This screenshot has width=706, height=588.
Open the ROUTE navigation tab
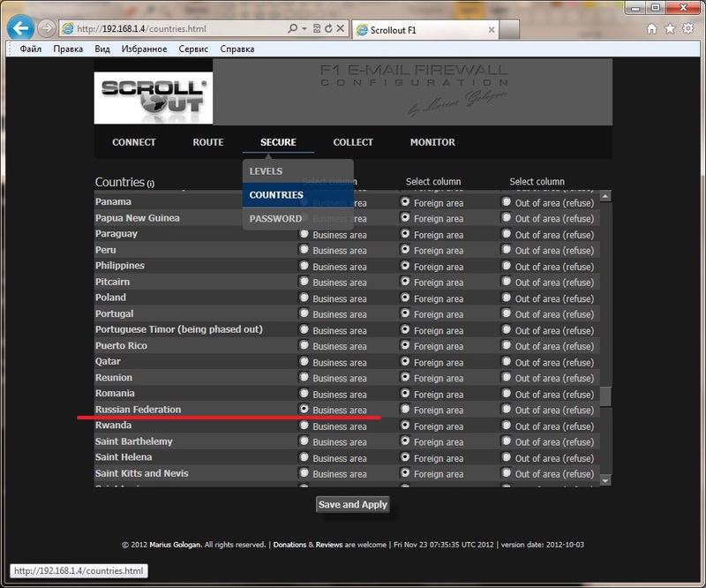tap(208, 142)
